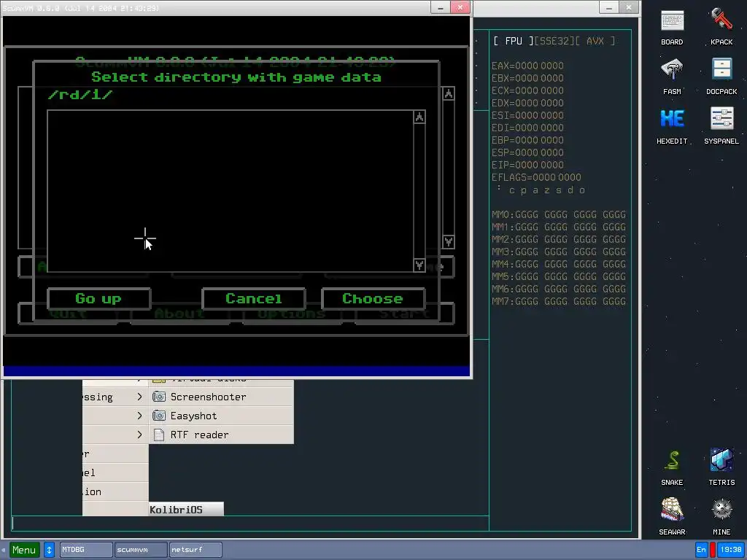This screenshot has width=747, height=560.
Task: Select the Screenshooter menu entry
Action: coord(221,397)
